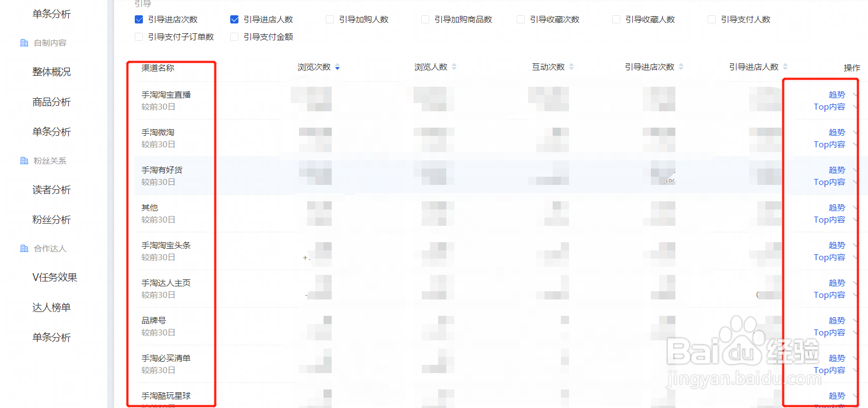
Task: Enable the 引导收藏次数 checkbox
Action: click(x=520, y=20)
